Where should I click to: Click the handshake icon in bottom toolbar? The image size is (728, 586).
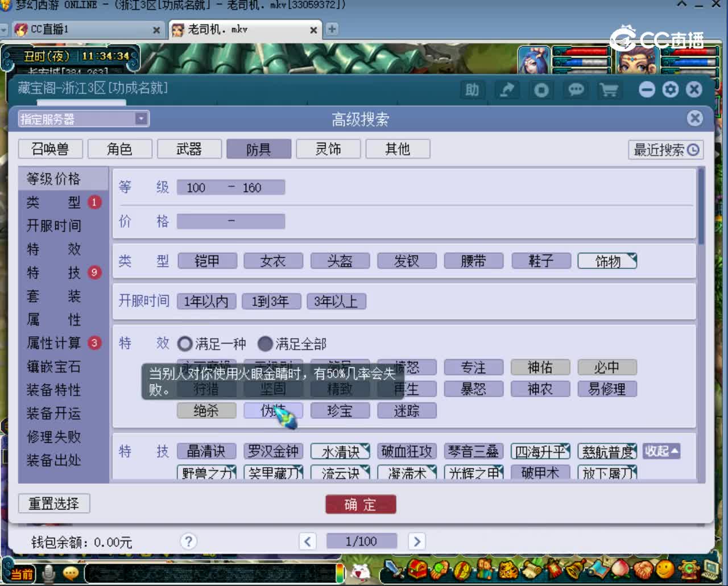click(643, 569)
